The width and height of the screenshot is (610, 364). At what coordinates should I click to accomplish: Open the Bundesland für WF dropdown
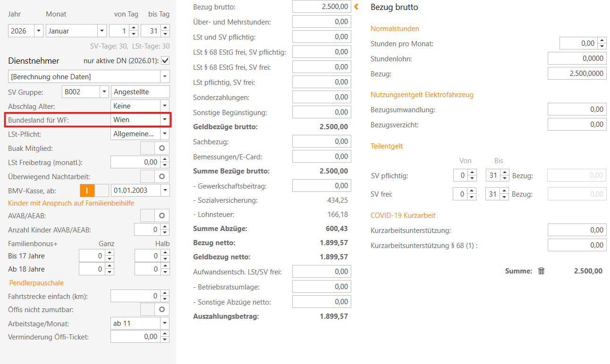click(164, 120)
